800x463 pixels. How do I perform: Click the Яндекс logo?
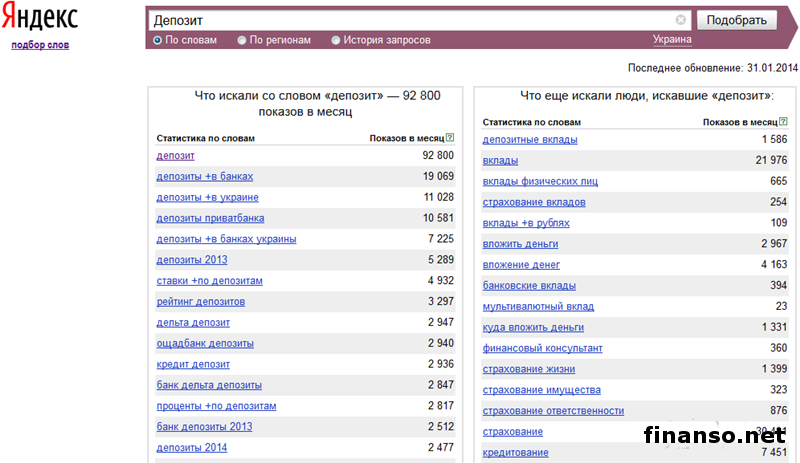click(x=41, y=19)
